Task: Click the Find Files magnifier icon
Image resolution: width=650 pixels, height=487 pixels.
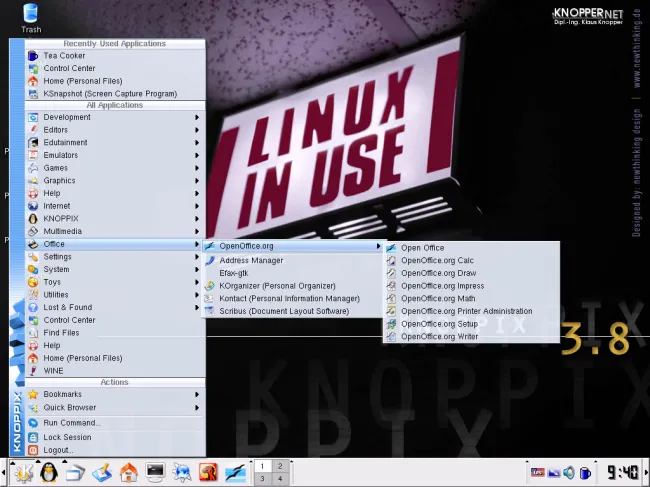Action: [x=33, y=333]
